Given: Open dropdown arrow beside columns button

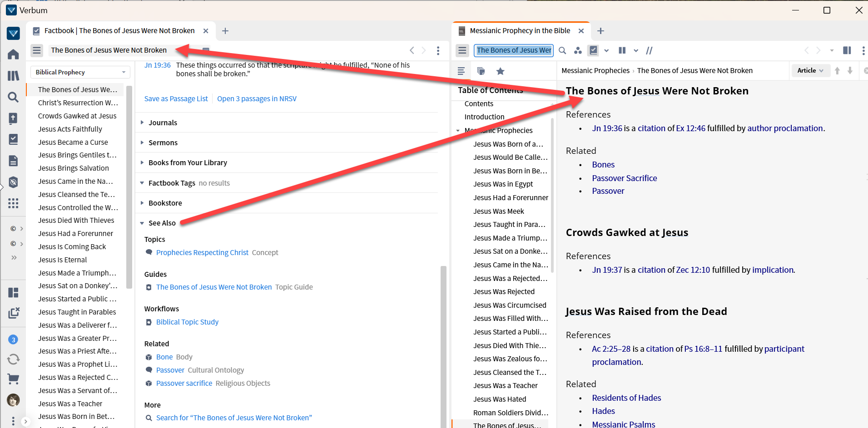Looking at the screenshot, I should pos(636,50).
